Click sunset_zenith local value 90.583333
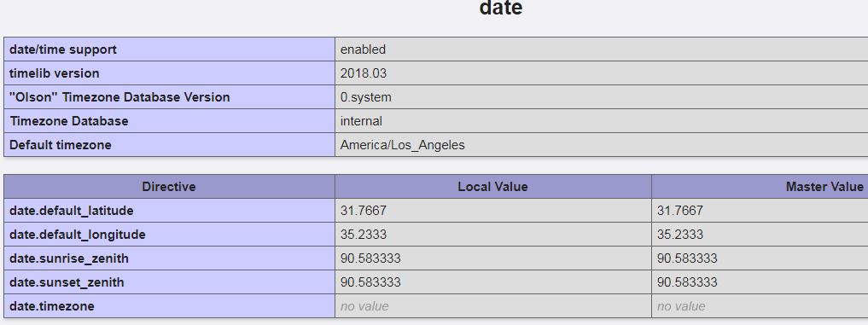868x325 pixels. click(x=370, y=282)
